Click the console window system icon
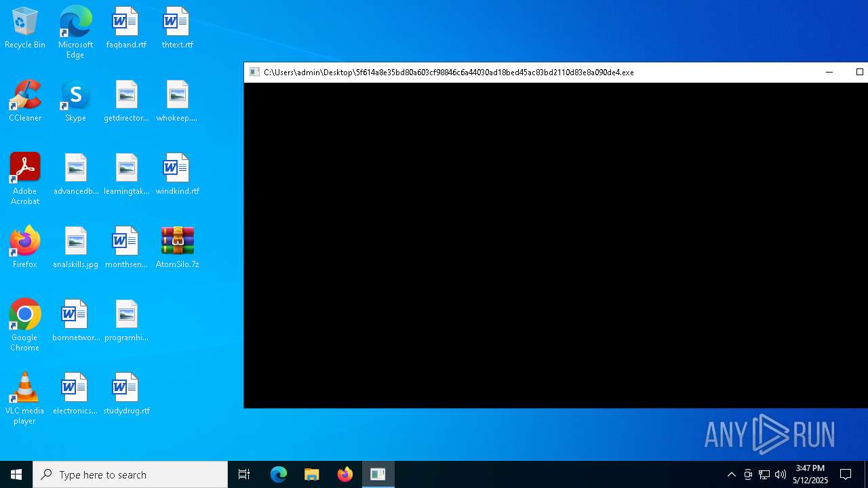 click(x=254, y=72)
